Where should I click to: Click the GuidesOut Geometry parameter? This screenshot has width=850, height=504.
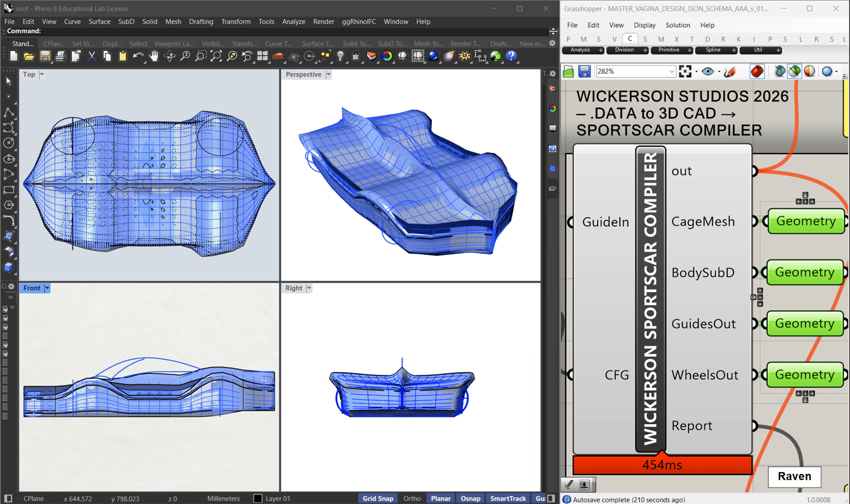click(x=805, y=323)
